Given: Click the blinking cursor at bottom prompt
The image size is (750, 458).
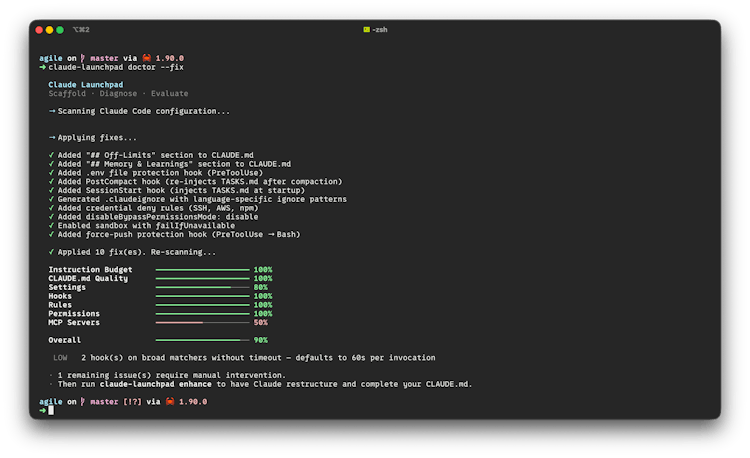Looking at the screenshot, I should (x=51, y=410).
